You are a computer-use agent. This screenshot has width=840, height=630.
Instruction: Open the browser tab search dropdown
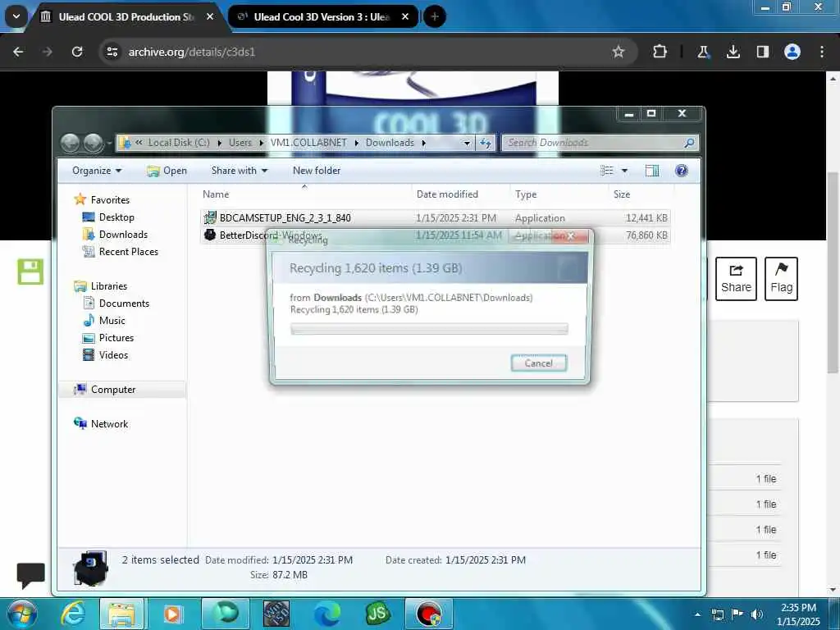[16, 16]
